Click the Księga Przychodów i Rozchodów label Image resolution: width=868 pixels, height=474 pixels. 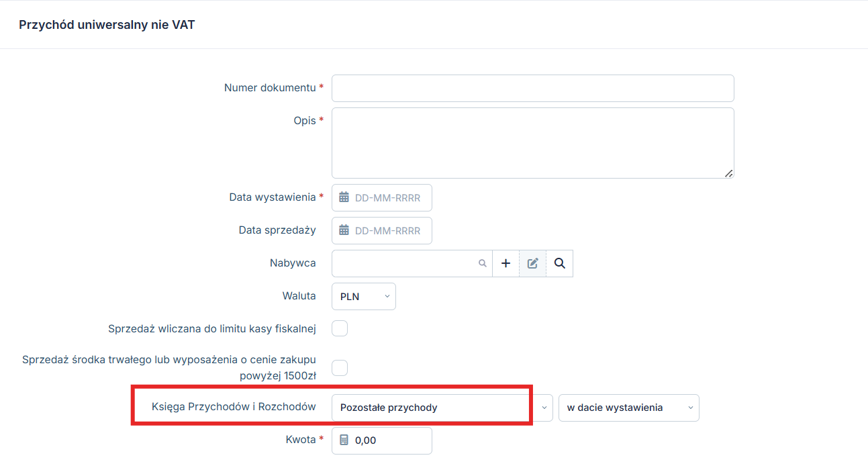[234, 407]
